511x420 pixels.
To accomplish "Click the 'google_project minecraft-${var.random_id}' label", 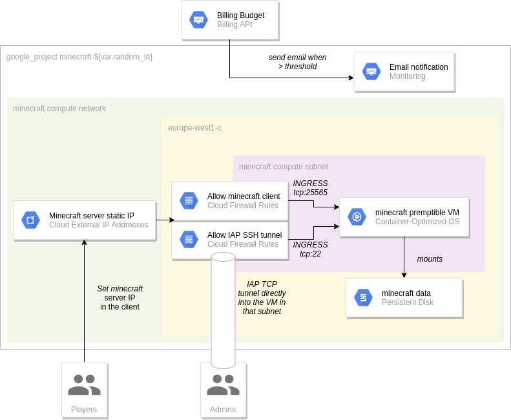I will point(79,57).
